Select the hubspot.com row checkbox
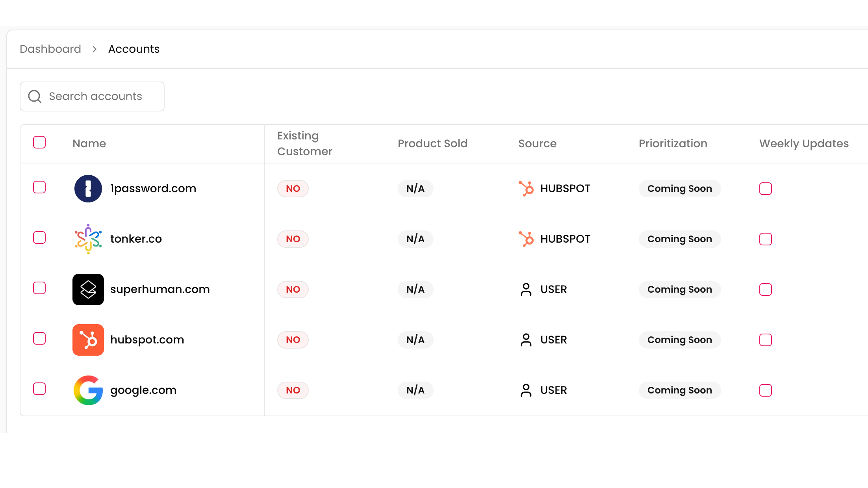This screenshot has height=488, width=868. [39, 339]
